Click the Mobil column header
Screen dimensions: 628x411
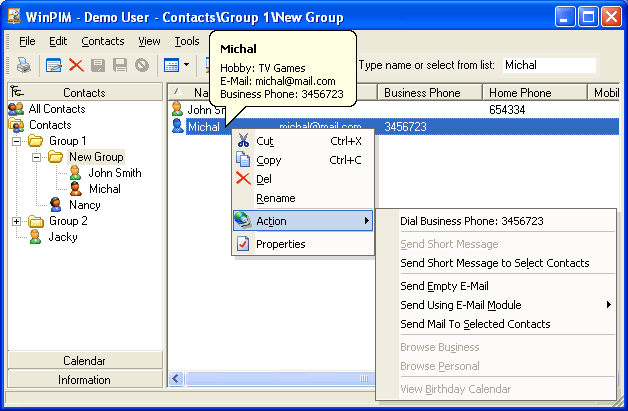[604, 93]
